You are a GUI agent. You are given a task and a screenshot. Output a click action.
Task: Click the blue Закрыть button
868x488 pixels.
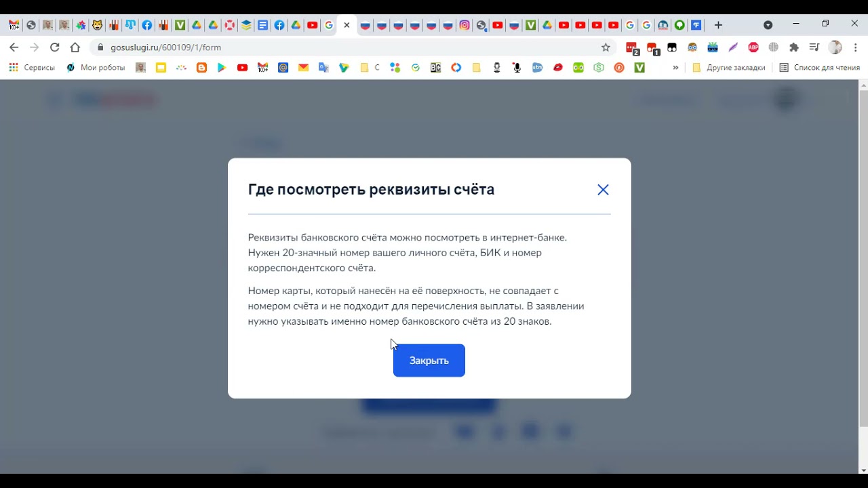[x=429, y=361]
